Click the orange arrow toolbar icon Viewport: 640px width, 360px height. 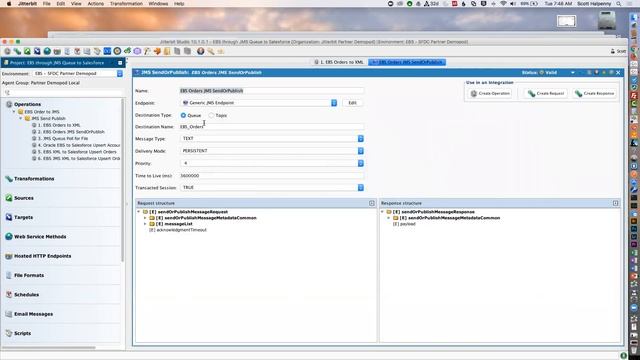pos(157,51)
